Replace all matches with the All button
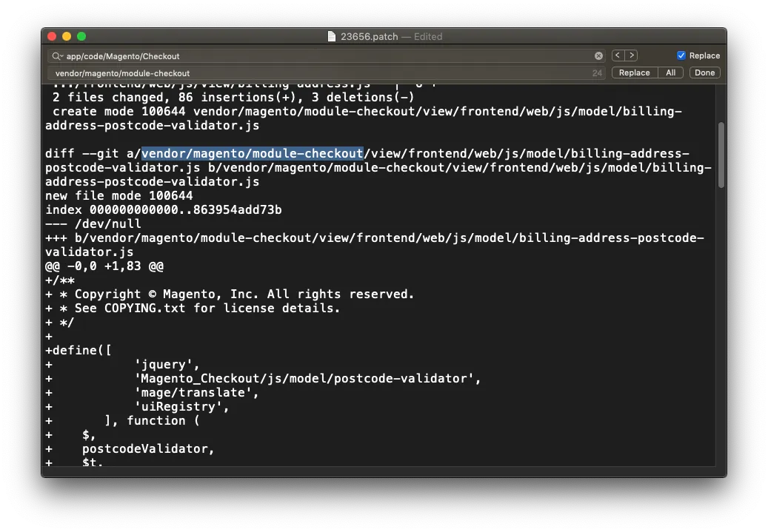768x532 pixels. point(670,72)
